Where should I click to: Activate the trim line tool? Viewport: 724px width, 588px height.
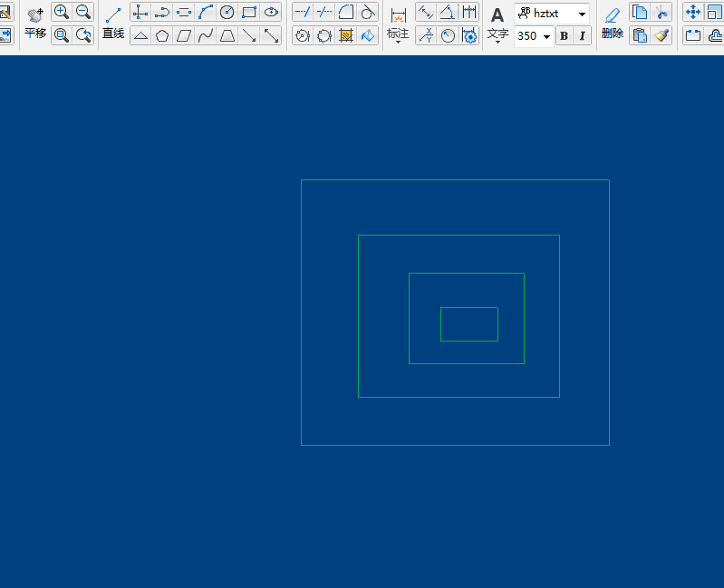[303, 13]
